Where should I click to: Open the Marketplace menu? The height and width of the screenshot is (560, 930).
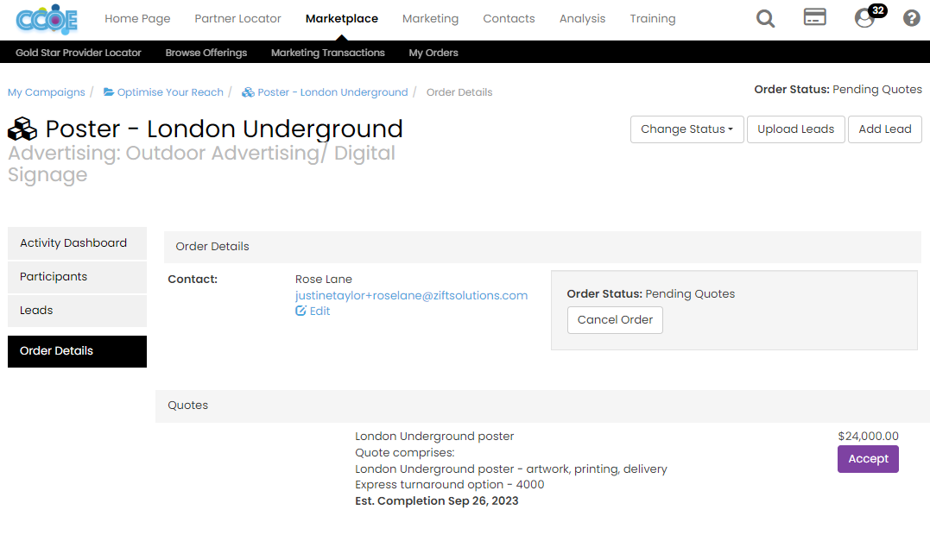point(341,18)
